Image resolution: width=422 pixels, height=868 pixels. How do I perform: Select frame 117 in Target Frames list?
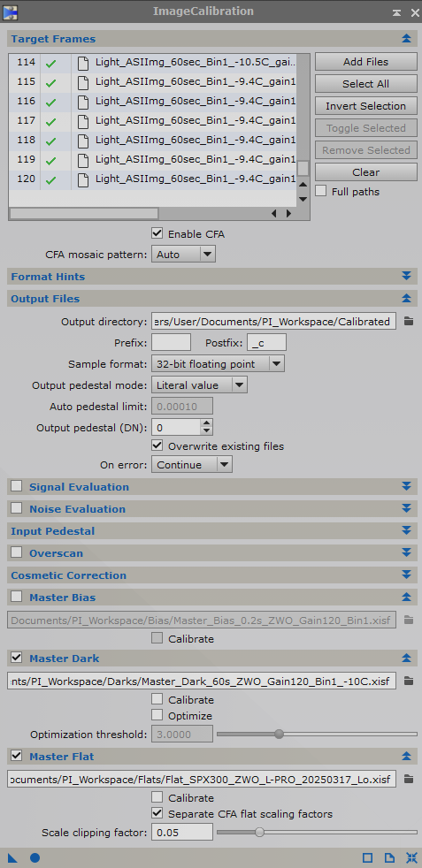click(x=152, y=121)
